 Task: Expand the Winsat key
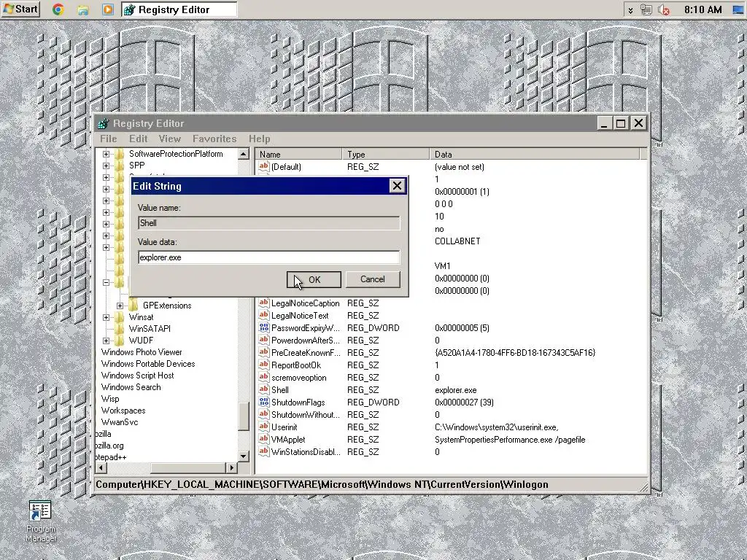pyautogui.click(x=107, y=318)
